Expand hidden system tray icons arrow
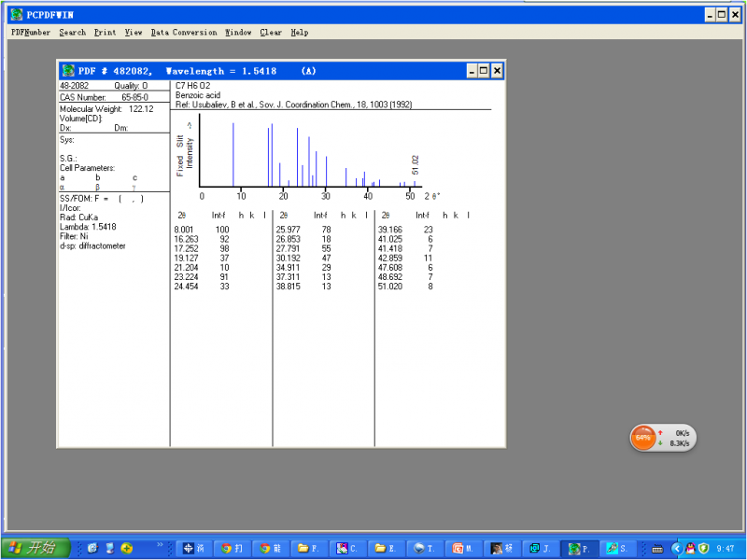Viewport: 747px width, 560px height. (x=676, y=549)
